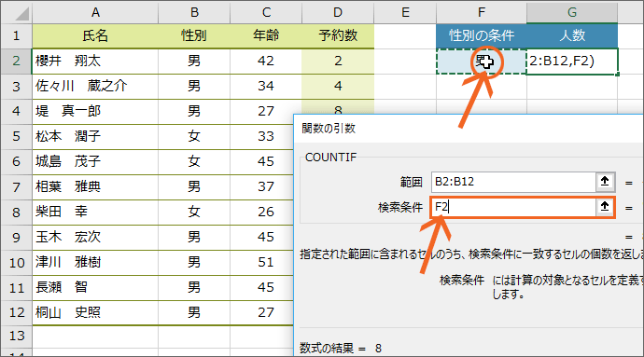Select column E header

pos(405,12)
